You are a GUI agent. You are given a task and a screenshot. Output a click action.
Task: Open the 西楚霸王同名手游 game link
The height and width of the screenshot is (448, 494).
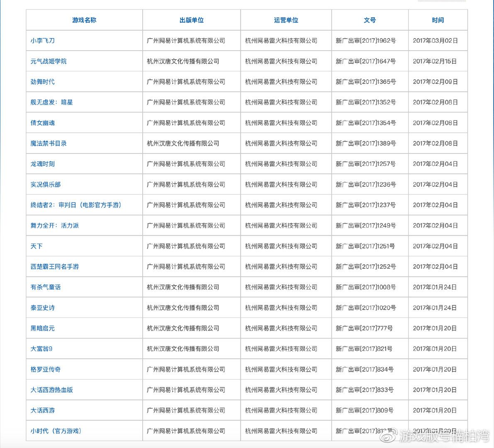tap(54, 267)
